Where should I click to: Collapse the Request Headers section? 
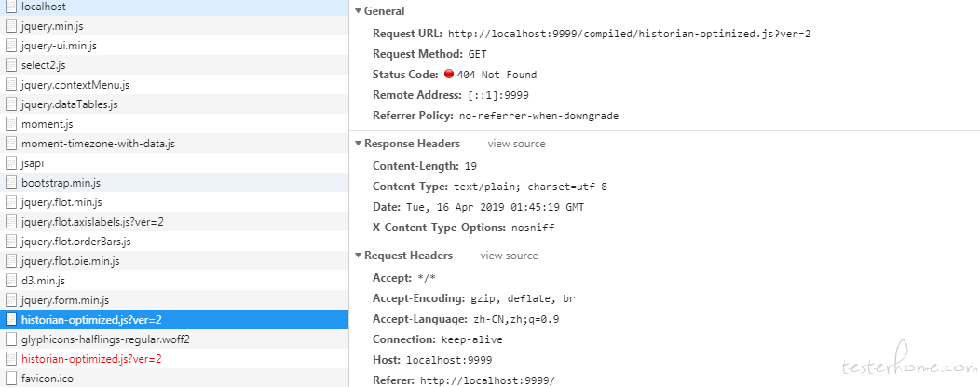[x=358, y=256]
